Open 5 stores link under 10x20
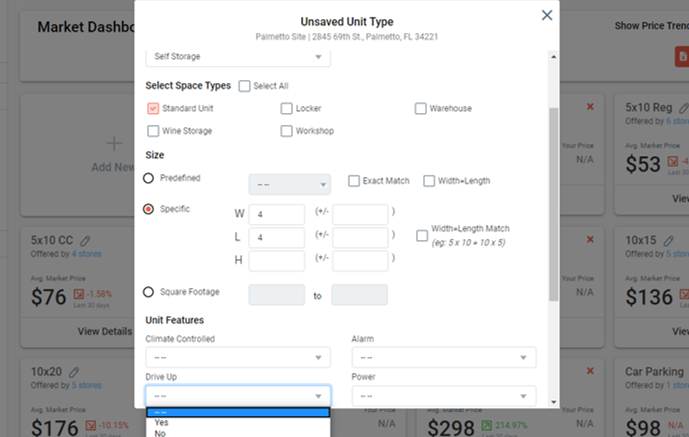Screen dimensions: 689x437 click(x=87, y=385)
